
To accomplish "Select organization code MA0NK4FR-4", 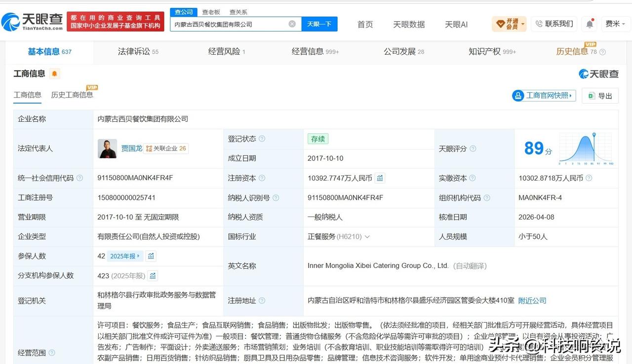I will (x=540, y=198).
